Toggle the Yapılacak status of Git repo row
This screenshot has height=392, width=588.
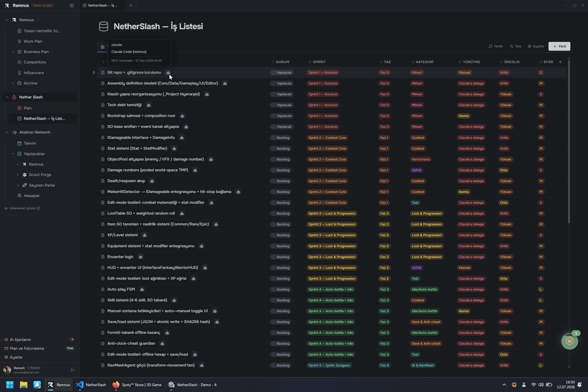tap(282, 72)
